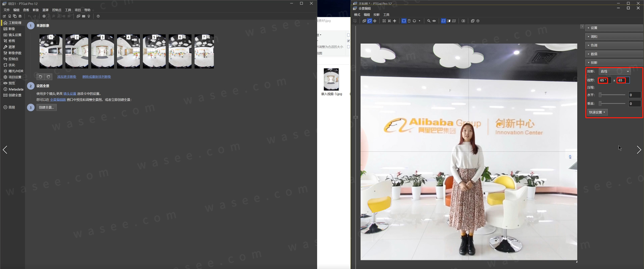Open the 模式 menu in panorama editor
The width and height of the screenshot is (644, 269).
[x=357, y=15]
